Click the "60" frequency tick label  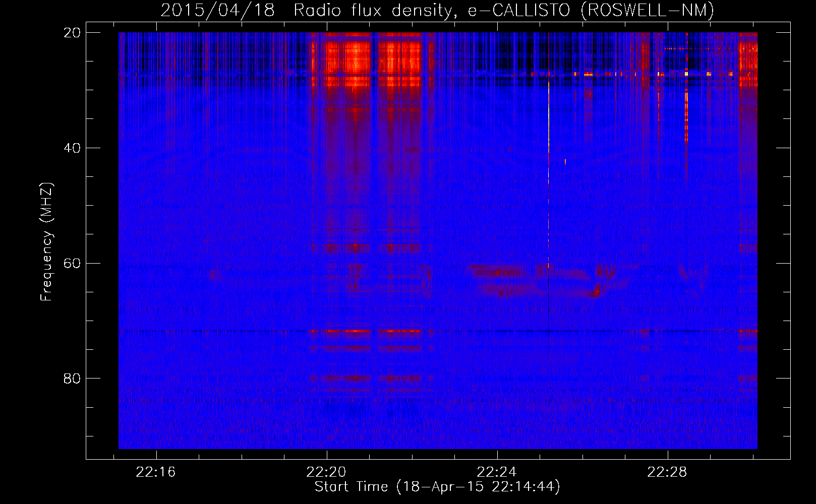[72, 263]
